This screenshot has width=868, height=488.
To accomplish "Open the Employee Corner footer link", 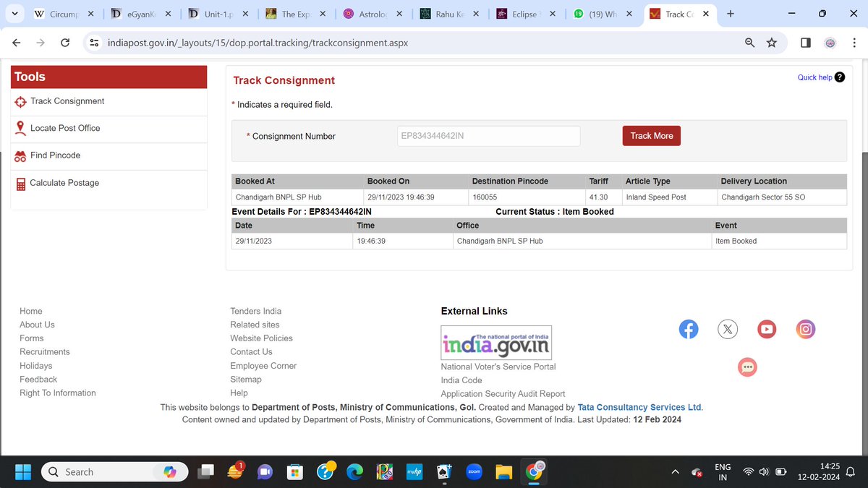I will coord(263,366).
